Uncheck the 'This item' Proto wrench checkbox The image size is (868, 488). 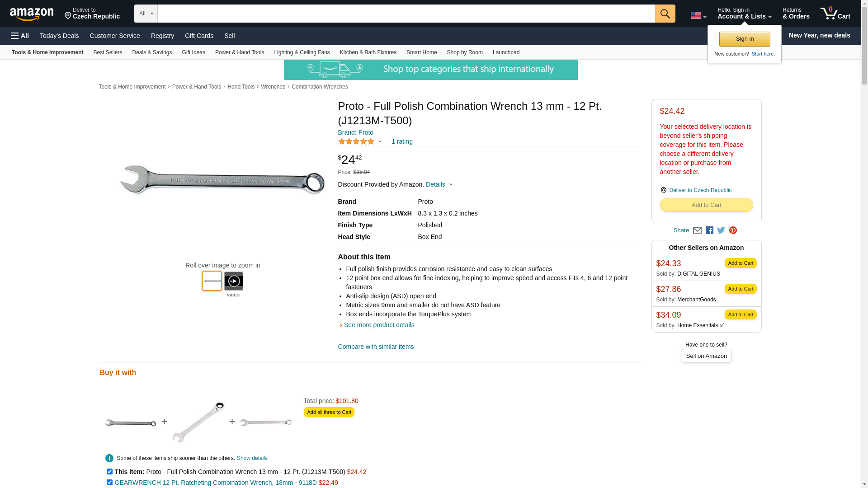pyautogui.click(x=109, y=471)
